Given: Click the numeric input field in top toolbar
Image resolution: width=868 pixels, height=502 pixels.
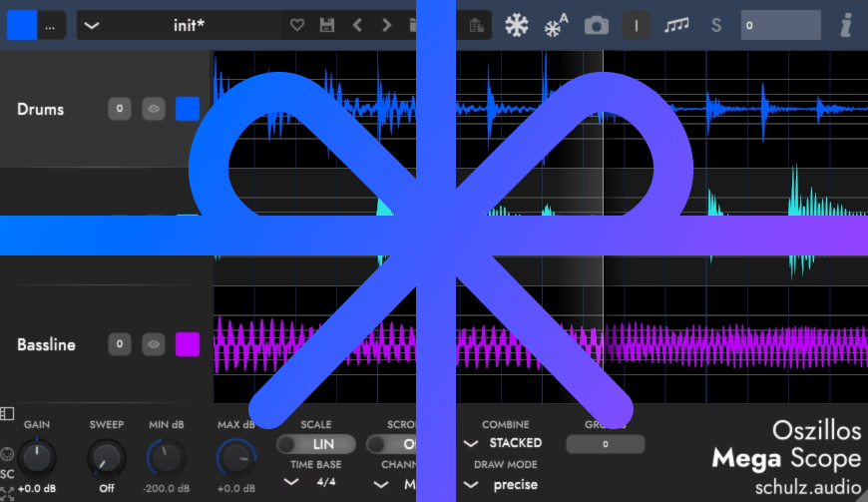Looking at the screenshot, I should pos(780,25).
